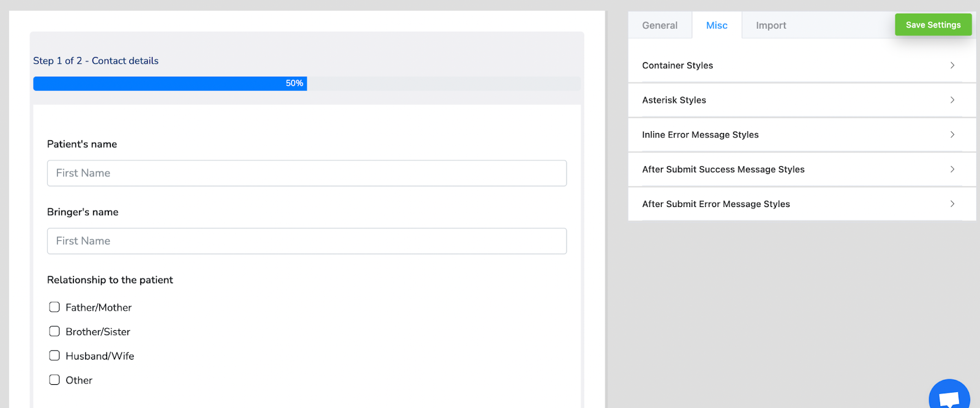
Task: Focus the Bringer's name First Name field
Action: click(x=307, y=241)
